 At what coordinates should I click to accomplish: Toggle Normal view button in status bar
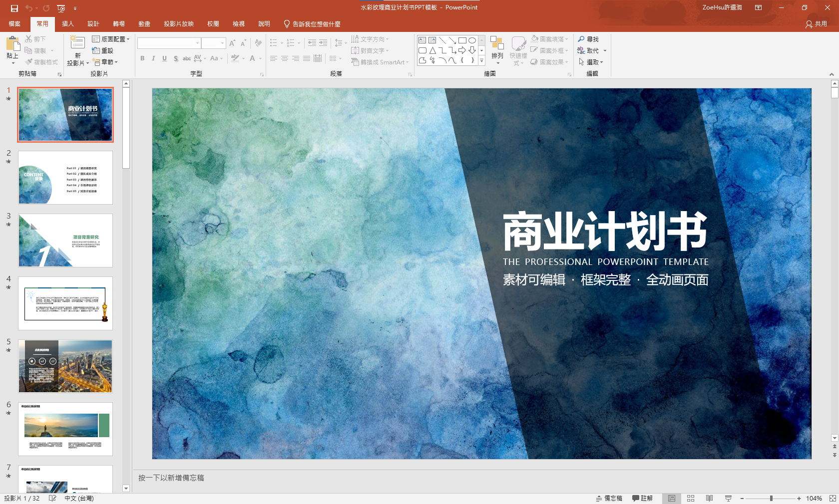(x=672, y=498)
